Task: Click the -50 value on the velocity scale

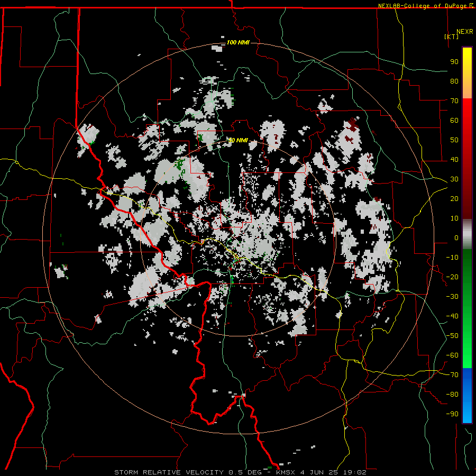Action: point(452,335)
